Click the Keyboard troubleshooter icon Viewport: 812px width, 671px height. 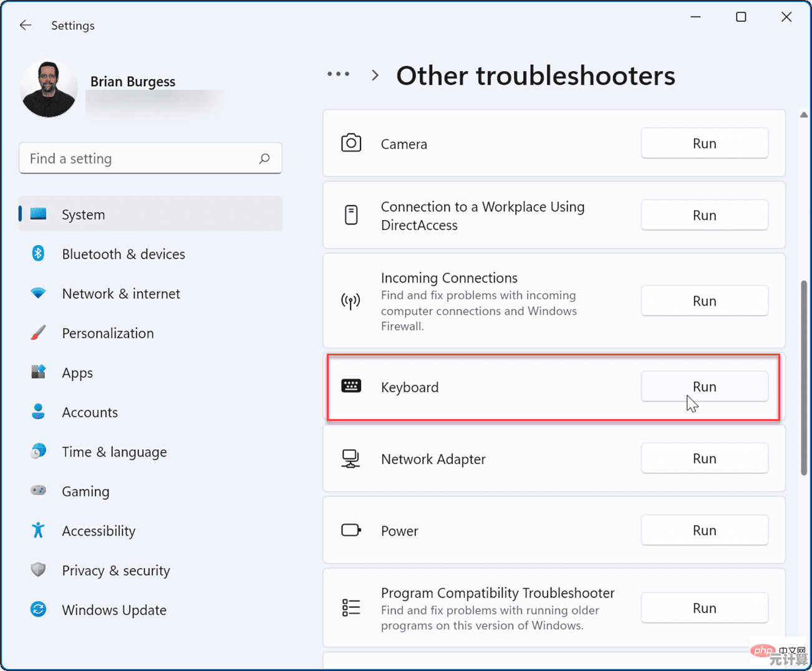351,386
